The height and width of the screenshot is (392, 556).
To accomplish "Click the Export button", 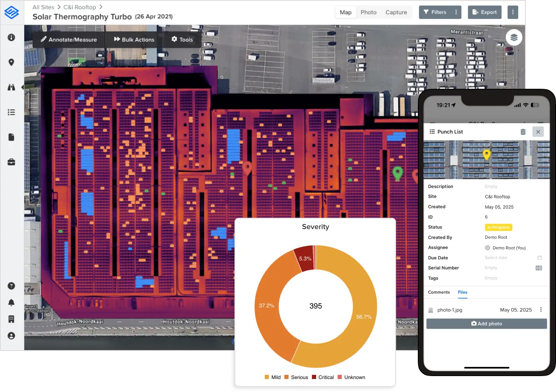I will click(x=484, y=12).
